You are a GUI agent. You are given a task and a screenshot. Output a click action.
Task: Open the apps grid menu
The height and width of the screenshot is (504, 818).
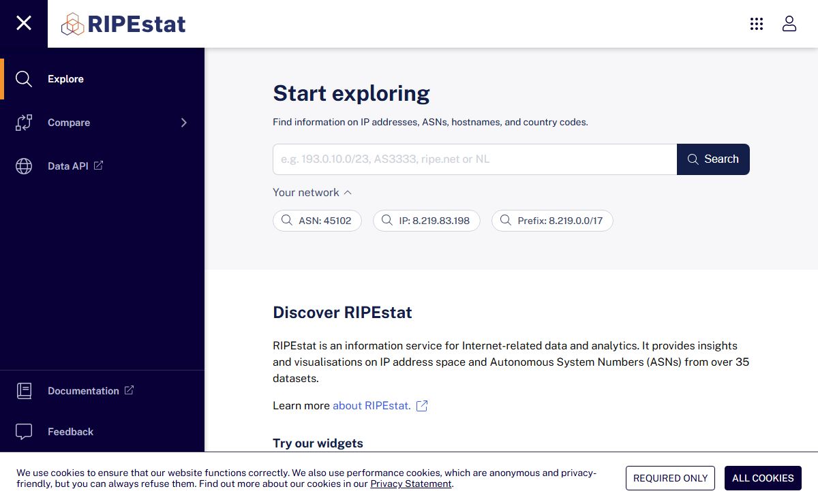(757, 24)
